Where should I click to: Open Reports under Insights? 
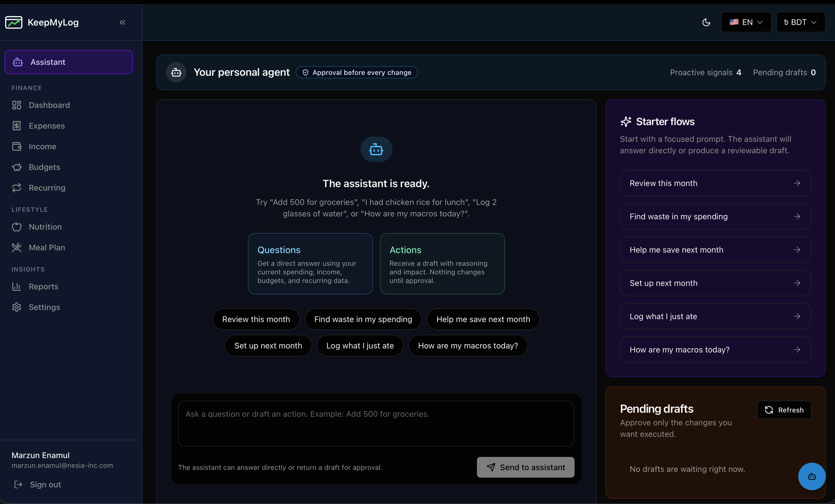[43, 286]
